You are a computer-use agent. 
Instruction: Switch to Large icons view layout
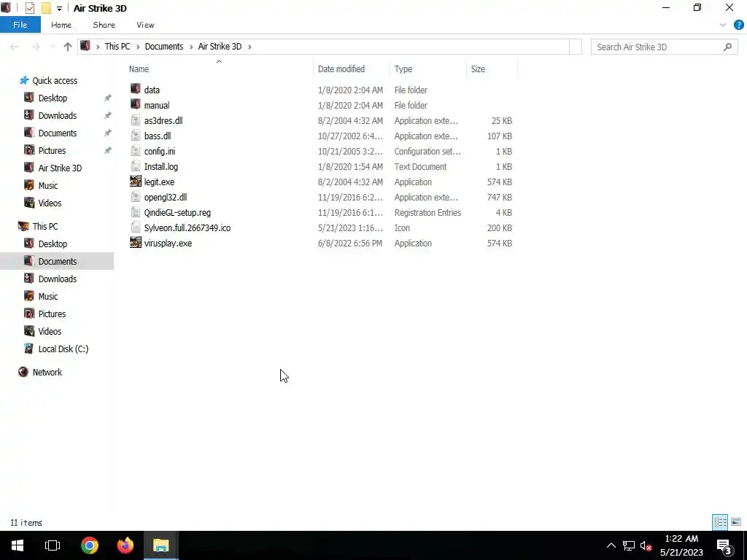click(x=736, y=522)
